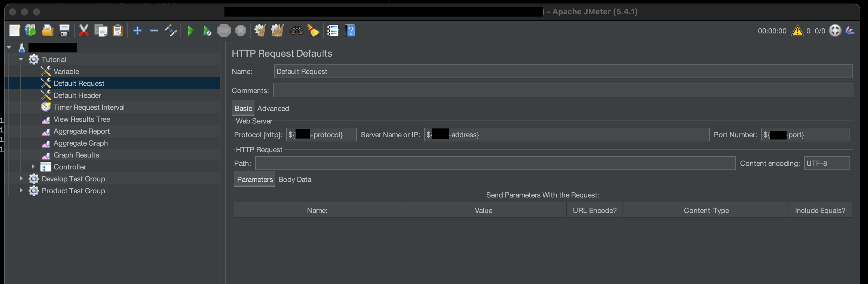Viewport: 868px width, 284px height.
Task: Collapse the root Test Plan node
Action: 9,47
